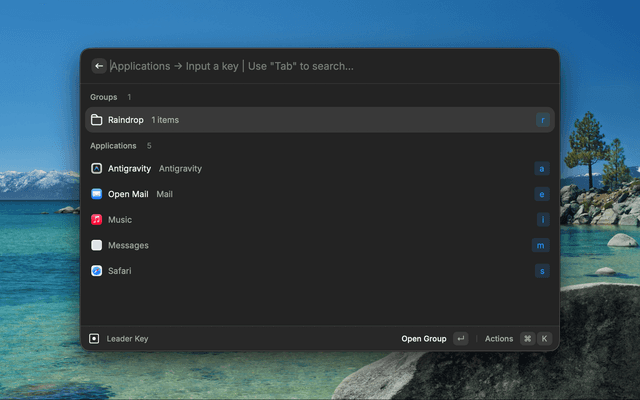640x400 pixels.
Task: Click the Leader Key extension icon
Action: [x=94, y=339]
